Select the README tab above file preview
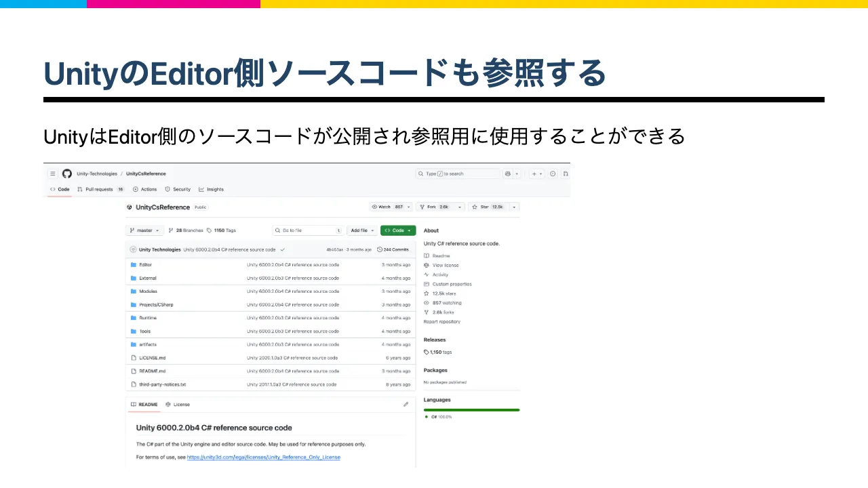The width and height of the screenshot is (868, 488). 144,404
